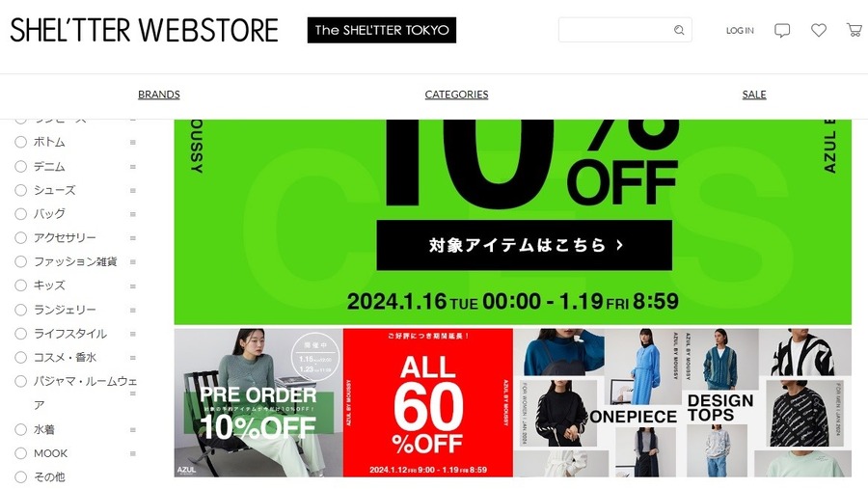This screenshot has height=489, width=868.
Task: Open the BRANDS menu
Action: pos(159,95)
